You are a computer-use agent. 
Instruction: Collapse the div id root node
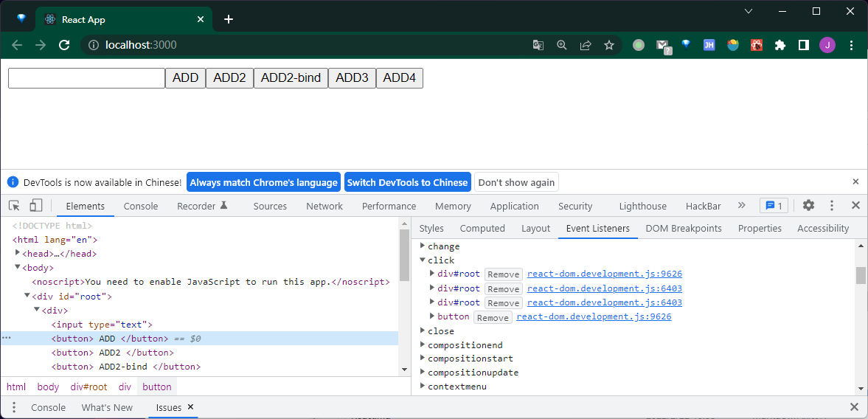point(27,296)
